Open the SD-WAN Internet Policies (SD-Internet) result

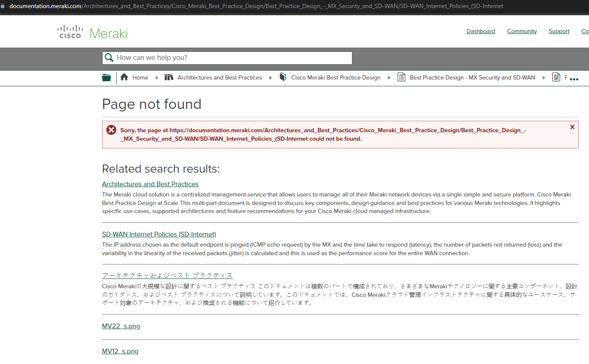pyautogui.click(x=159, y=234)
